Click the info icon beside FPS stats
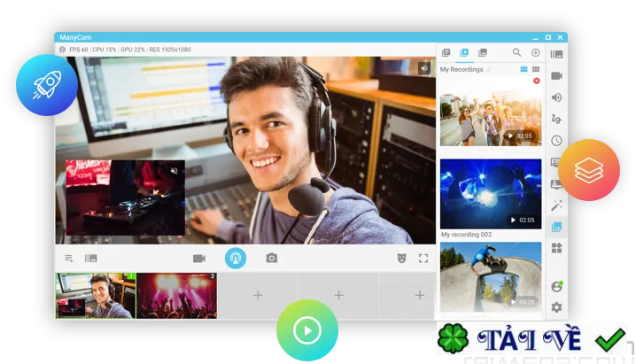Image resolution: width=636 pixels, height=364 pixels. click(x=63, y=50)
